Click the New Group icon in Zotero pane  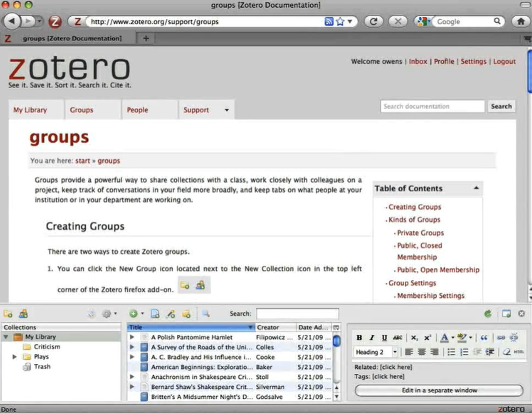(x=23, y=313)
